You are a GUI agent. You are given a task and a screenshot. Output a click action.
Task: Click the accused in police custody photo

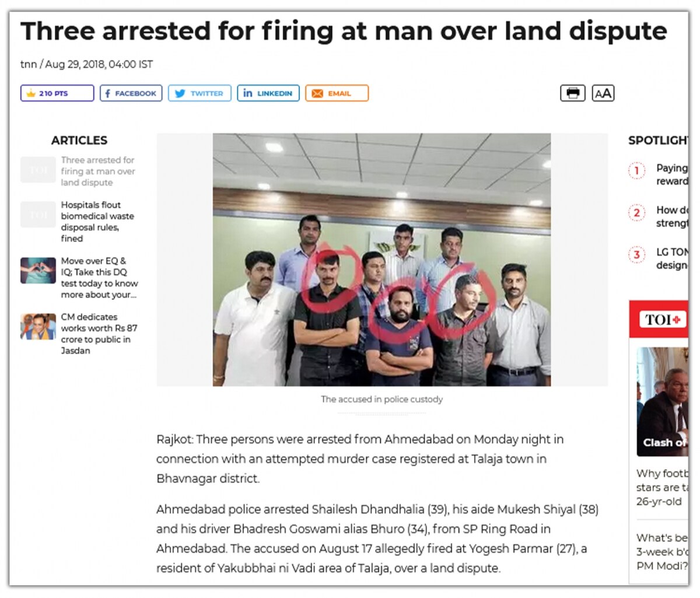coord(381,260)
